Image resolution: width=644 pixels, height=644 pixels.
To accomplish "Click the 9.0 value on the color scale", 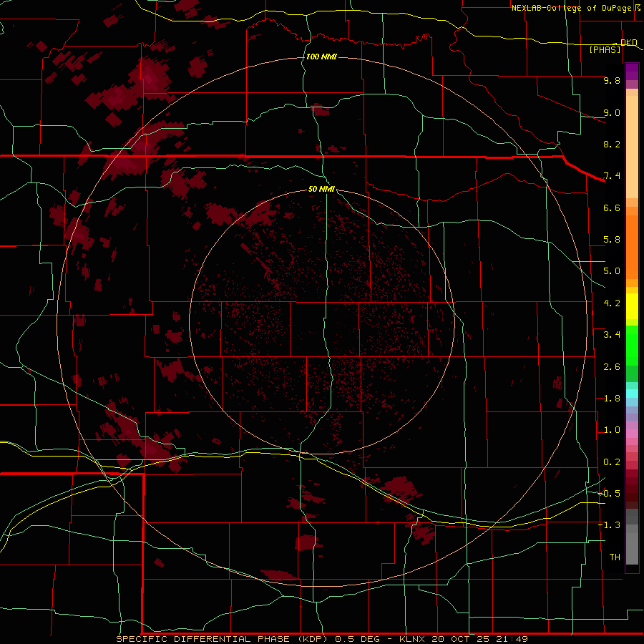I will click(612, 112).
